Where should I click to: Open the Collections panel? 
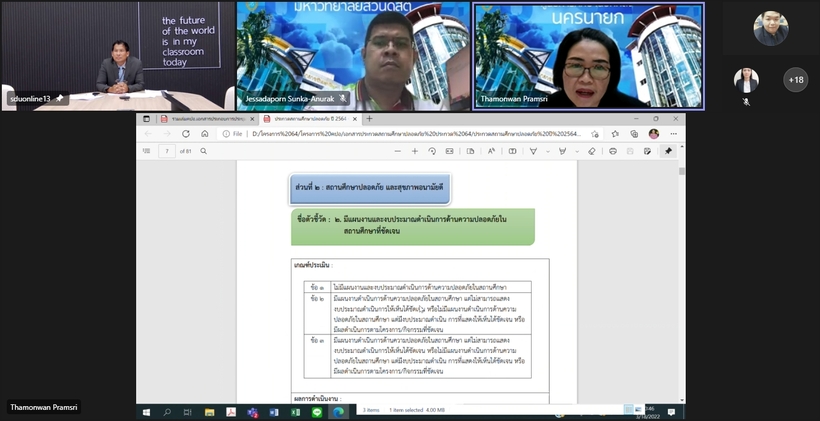pyautogui.click(x=634, y=134)
